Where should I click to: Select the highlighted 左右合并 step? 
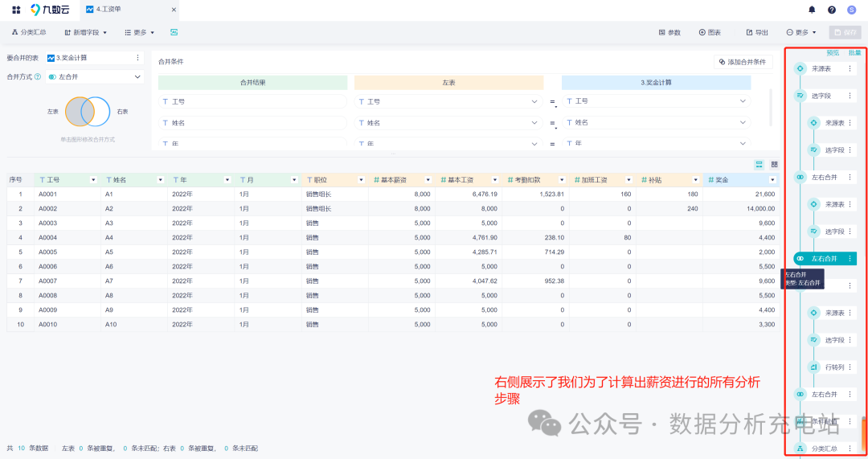pos(825,259)
